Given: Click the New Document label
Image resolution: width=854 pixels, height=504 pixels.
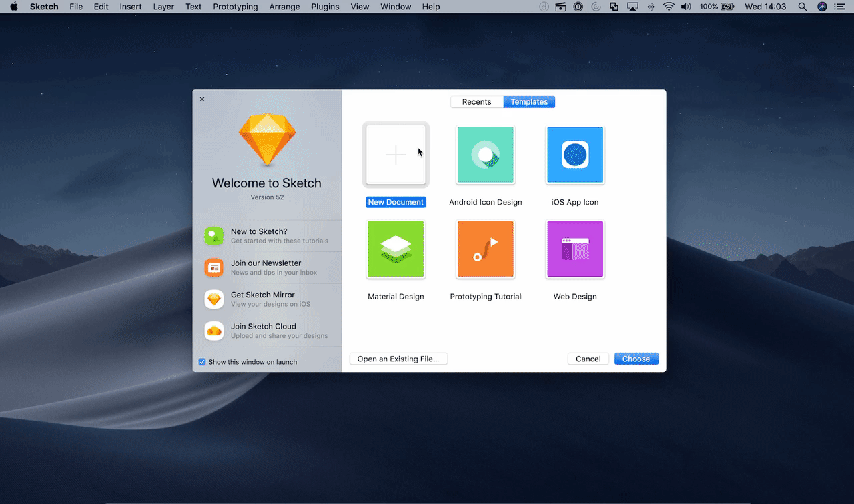Looking at the screenshot, I should pyautogui.click(x=396, y=202).
